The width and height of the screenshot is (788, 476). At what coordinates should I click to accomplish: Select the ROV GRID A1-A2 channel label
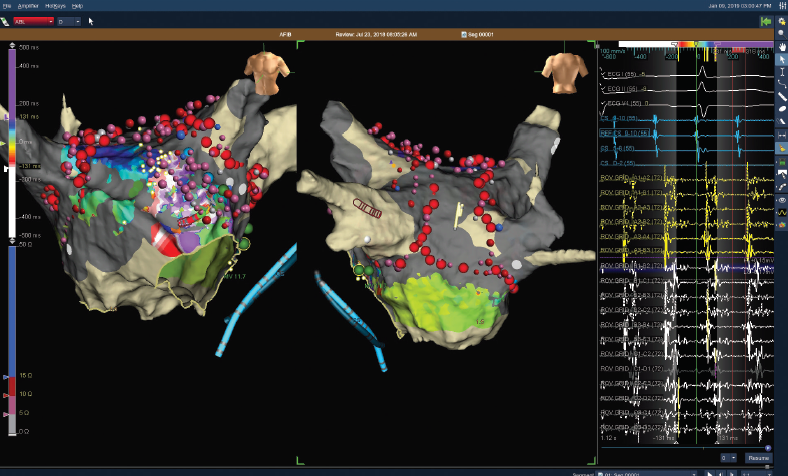(x=631, y=178)
